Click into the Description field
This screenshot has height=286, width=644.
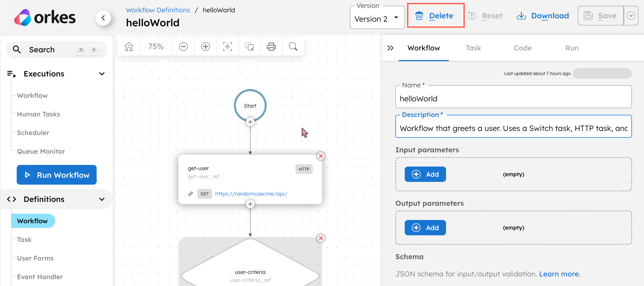tap(514, 127)
